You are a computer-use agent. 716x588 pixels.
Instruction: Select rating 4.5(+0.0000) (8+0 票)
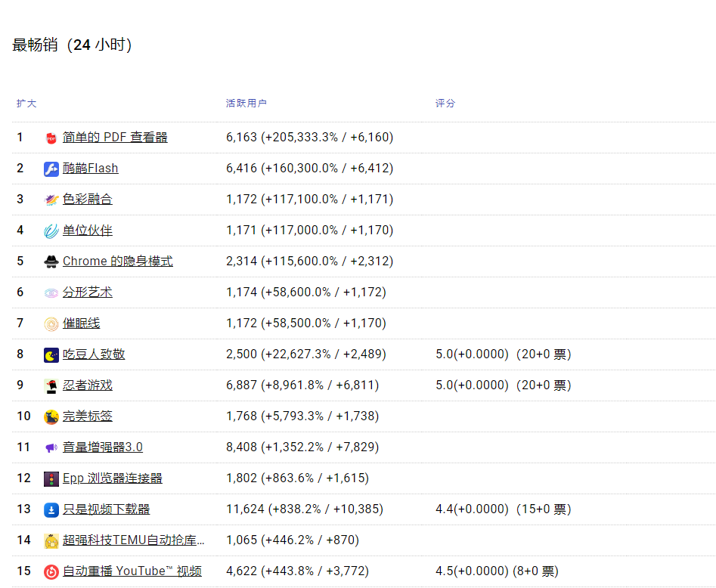[x=497, y=571]
